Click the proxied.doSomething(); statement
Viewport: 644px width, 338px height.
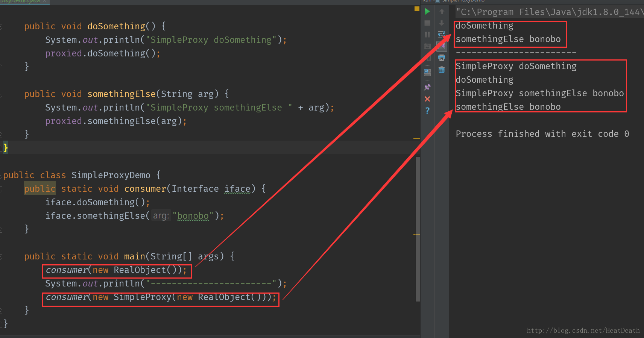pos(103,53)
